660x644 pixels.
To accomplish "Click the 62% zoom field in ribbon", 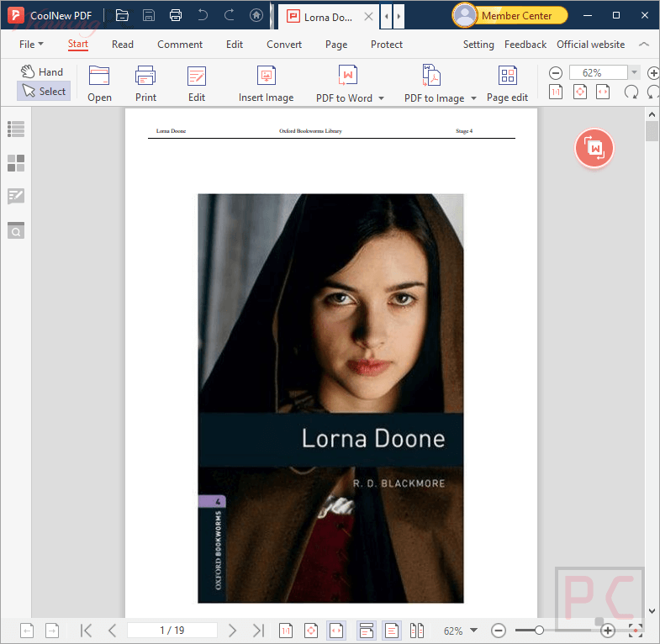I will click(598, 72).
